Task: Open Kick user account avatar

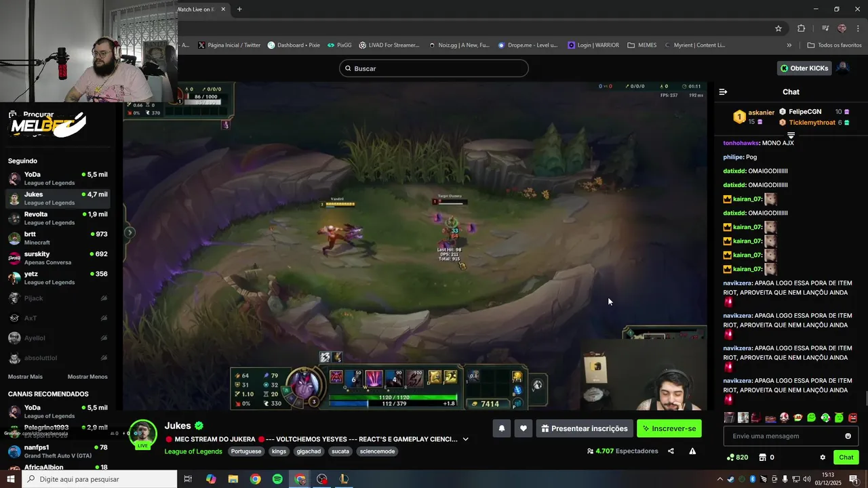Action: [x=842, y=68]
